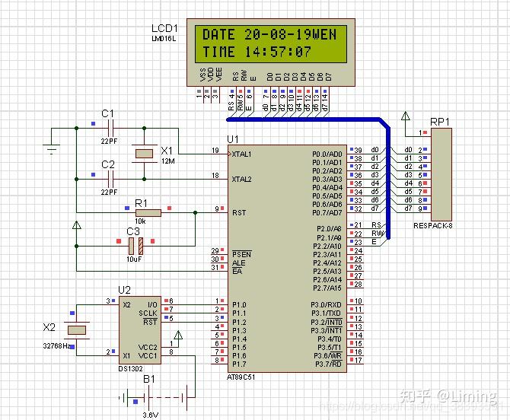Click the P2.0/A8 pin label
Image resolution: width=510 pixels, height=420 pixels.
(x=329, y=229)
